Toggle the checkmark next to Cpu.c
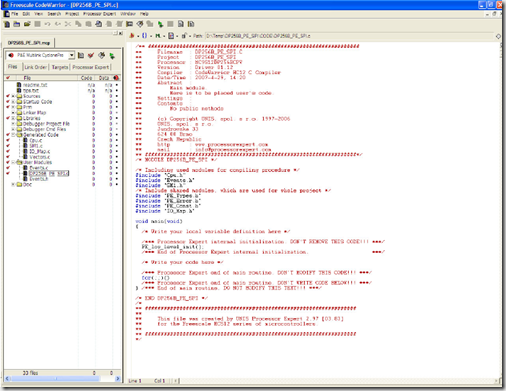This screenshot has width=506, height=391. [8, 140]
